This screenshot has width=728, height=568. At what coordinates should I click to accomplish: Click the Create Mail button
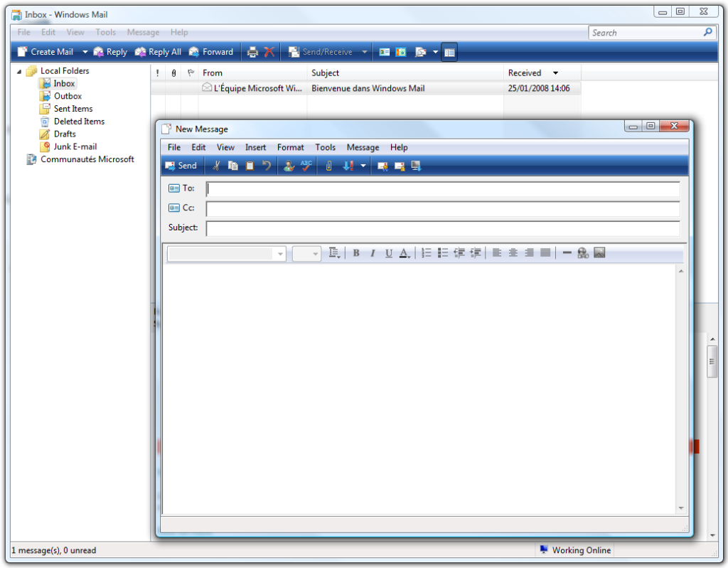pyautogui.click(x=46, y=52)
